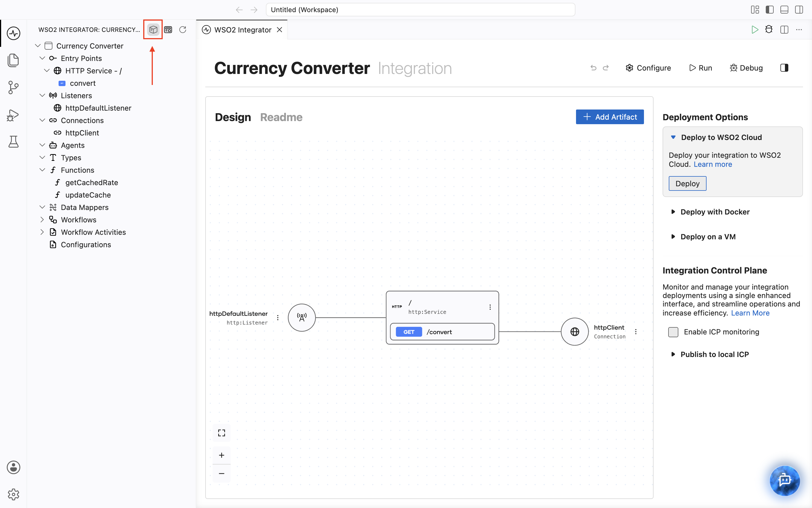Open Configure in the integration header
The image size is (812, 508).
point(648,68)
